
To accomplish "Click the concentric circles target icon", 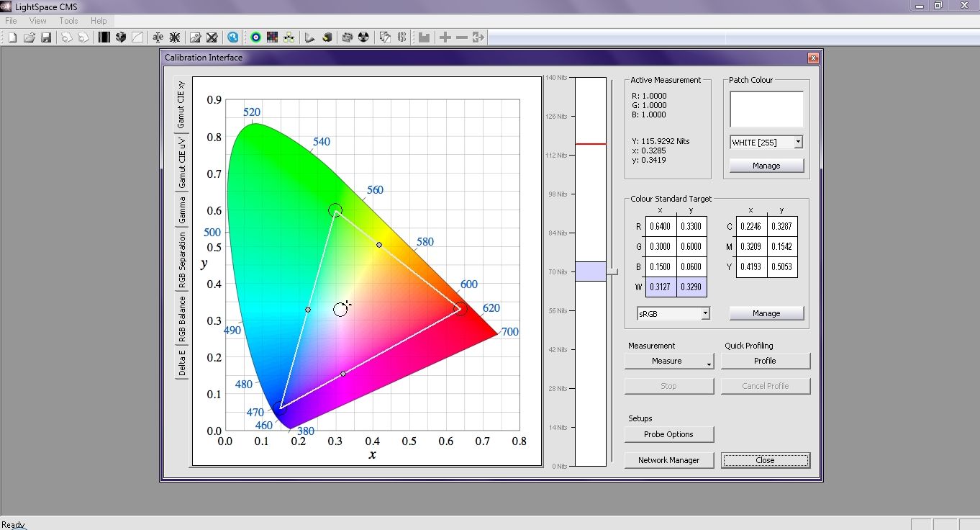I will [x=255, y=37].
